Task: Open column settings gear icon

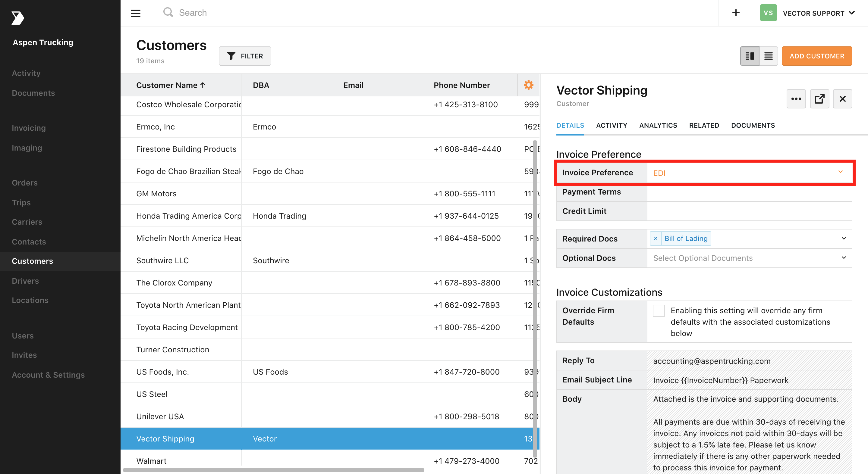Action: click(528, 85)
